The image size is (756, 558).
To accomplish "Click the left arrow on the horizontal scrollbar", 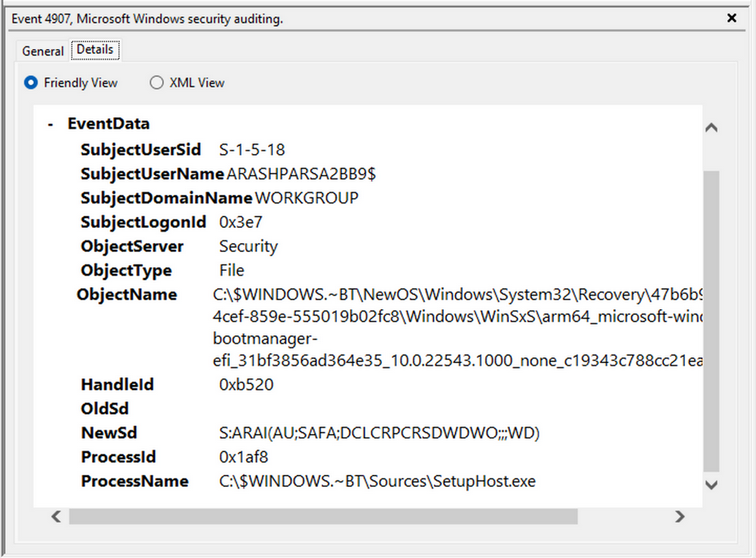I will point(55,516).
